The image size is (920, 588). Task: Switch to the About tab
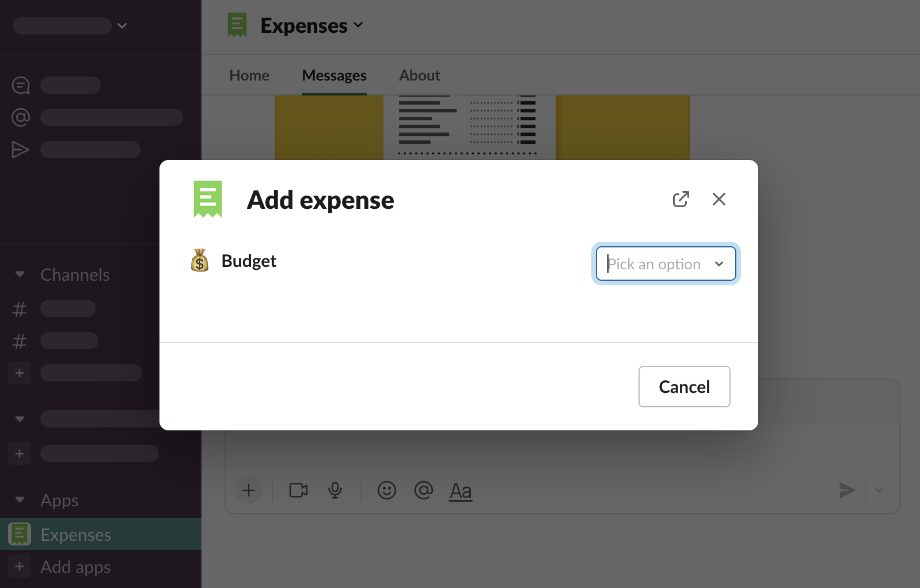[420, 75]
